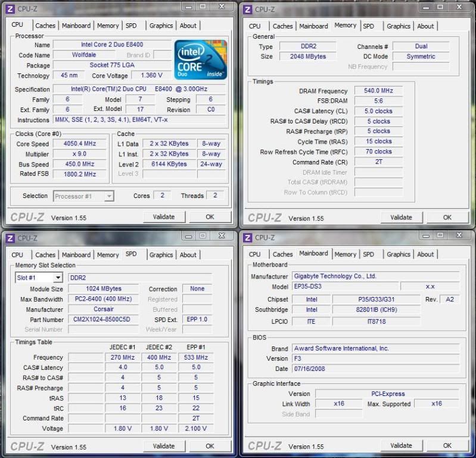Click the Row Refresh Cycle Time value 70 clocks
The height and width of the screenshot is (458, 476).
click(x=378, y=151)
